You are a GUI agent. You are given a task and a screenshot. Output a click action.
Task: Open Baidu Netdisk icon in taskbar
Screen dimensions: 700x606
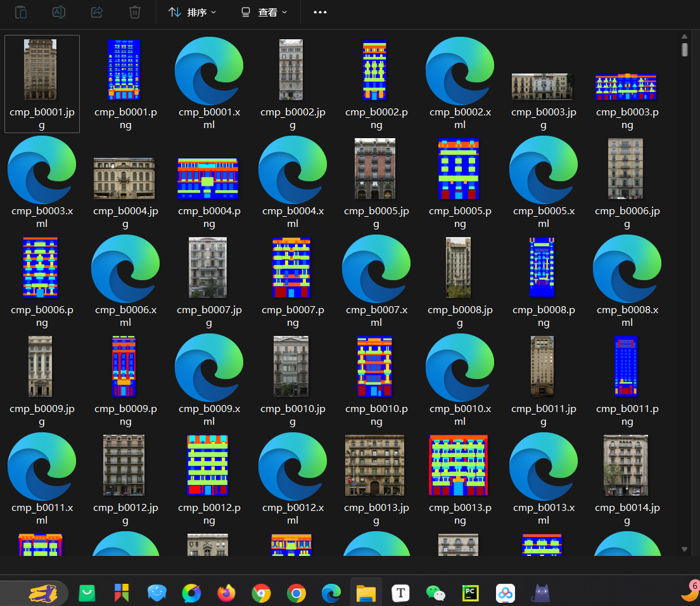(506, 593)
